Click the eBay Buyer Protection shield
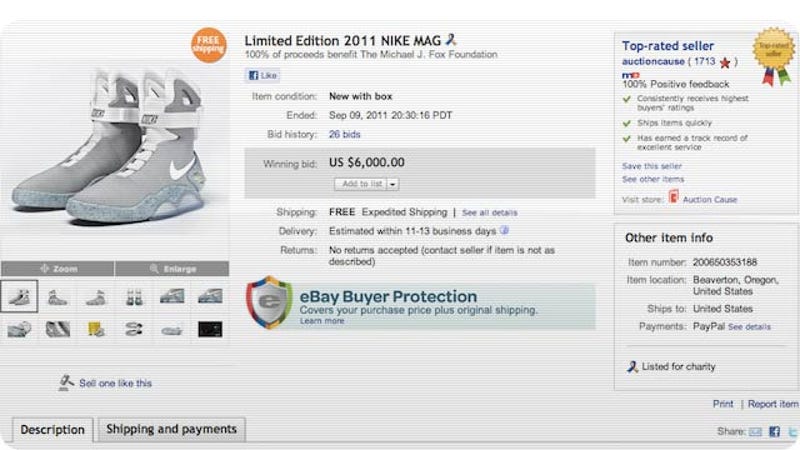 [x=269, y=302]
